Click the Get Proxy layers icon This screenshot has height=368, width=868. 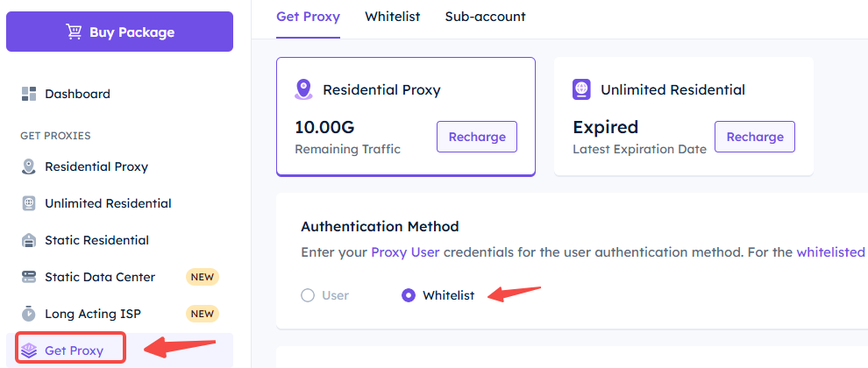(29, 350)
